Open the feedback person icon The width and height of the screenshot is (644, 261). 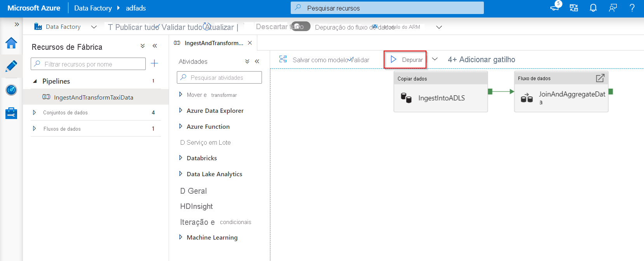[613, 8]
